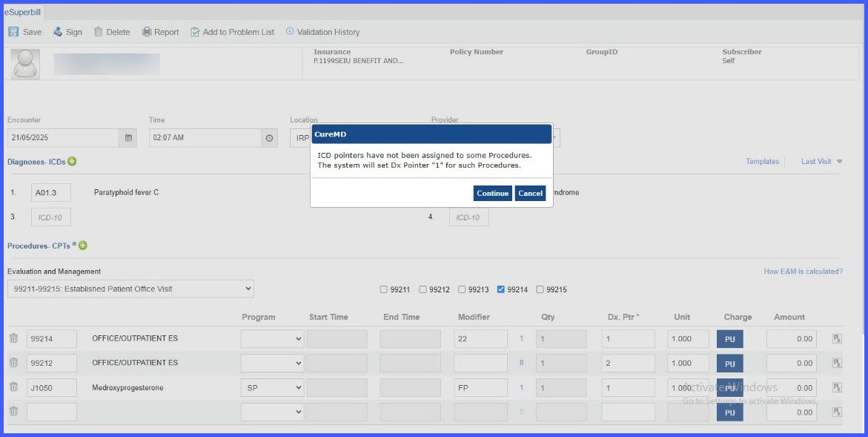This screenshot has width=868, height=437.
Task: Check the 99213 checkbox
Action: (x=462, y=289)
